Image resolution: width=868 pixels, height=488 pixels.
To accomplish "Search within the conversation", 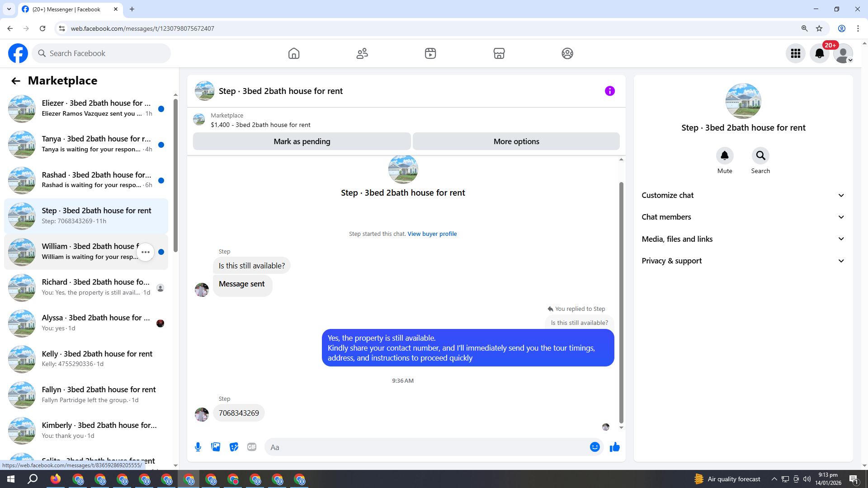I will coord(760,156).
